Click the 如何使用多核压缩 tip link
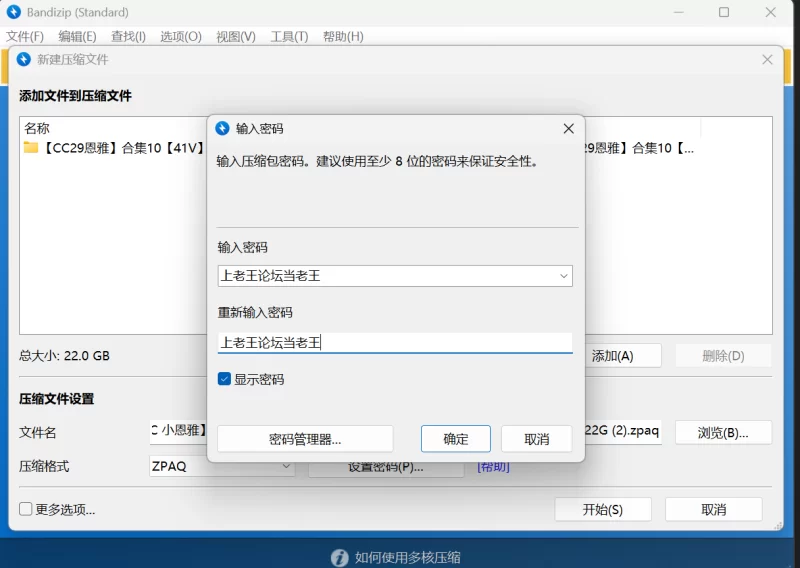Image resolution: width=800 pixels, height=568 pixels. coord(407,557)
